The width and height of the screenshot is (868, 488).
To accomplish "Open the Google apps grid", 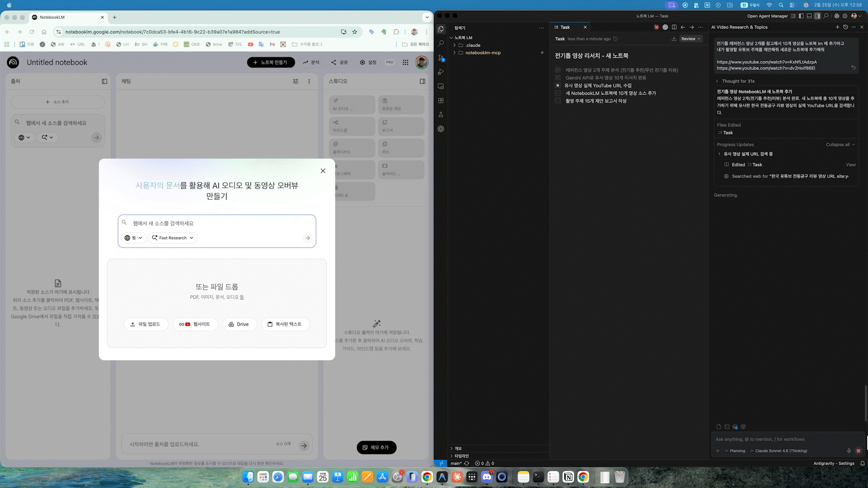I will click(x=406, y=62).
